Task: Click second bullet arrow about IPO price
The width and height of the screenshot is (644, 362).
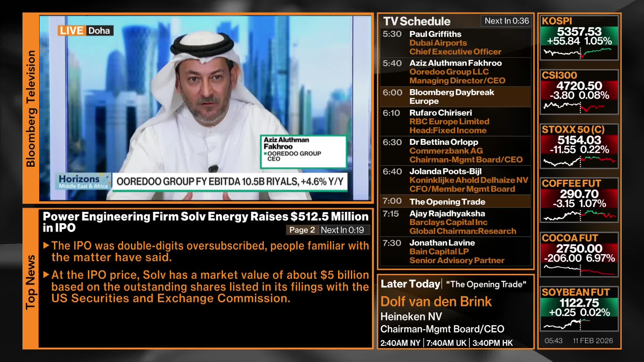Action: pyautogui.click(x=46, y=275)
